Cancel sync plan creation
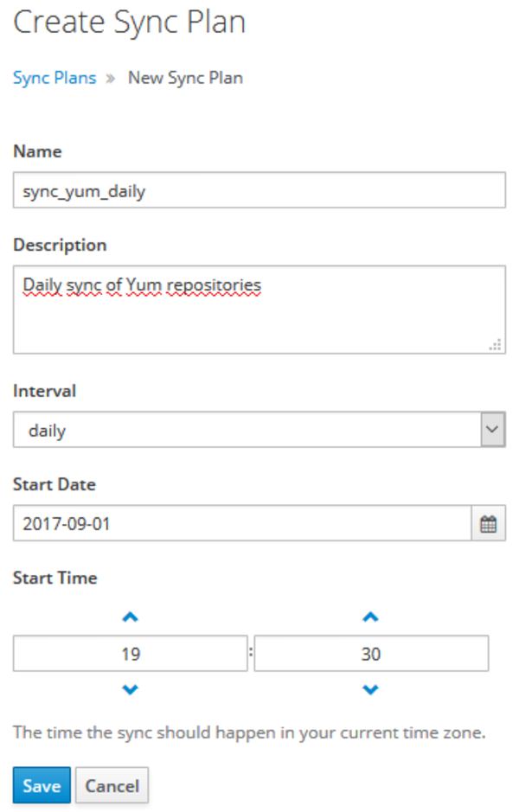This screenshot has height=812, width=519. coord(112,785)
